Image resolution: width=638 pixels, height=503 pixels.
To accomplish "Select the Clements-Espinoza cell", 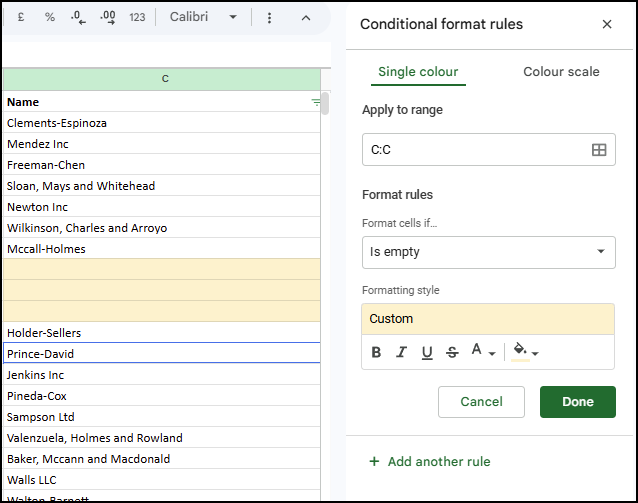I will 162,123.
